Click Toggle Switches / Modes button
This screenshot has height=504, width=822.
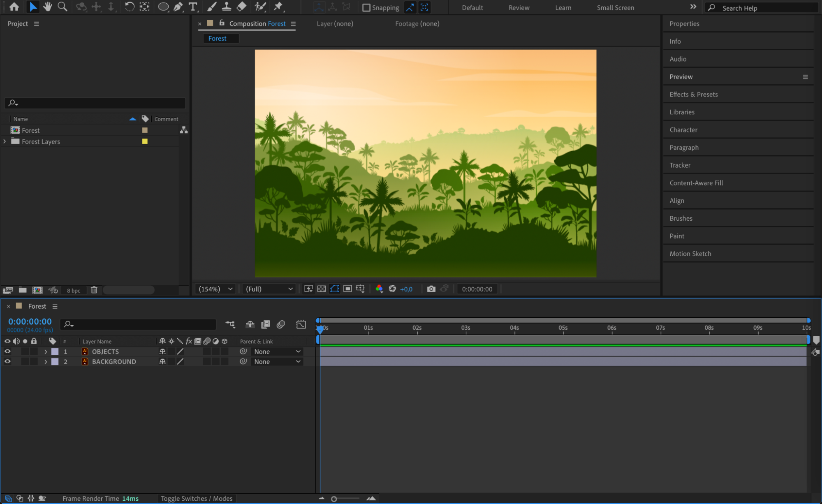(x=196, y=498)
